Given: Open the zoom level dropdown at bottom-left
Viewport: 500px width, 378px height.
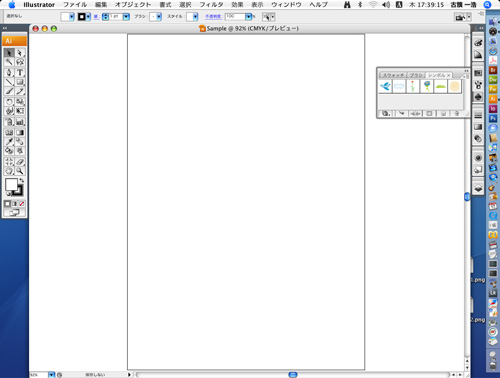Looking at the screenshot, I should click(x=51, y=375).
